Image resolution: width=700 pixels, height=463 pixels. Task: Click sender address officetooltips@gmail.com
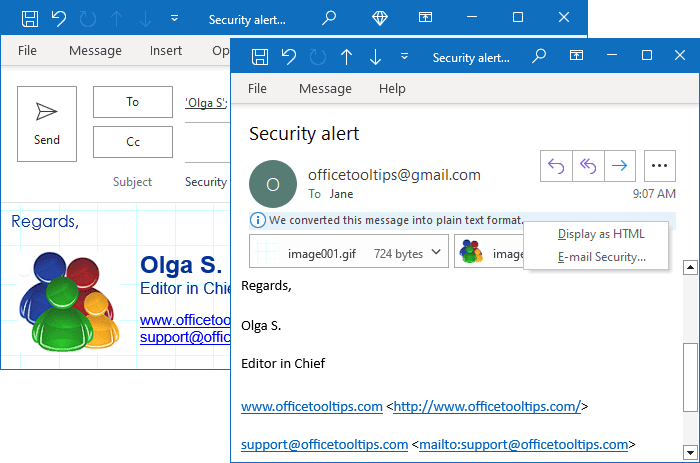point(394,175)
